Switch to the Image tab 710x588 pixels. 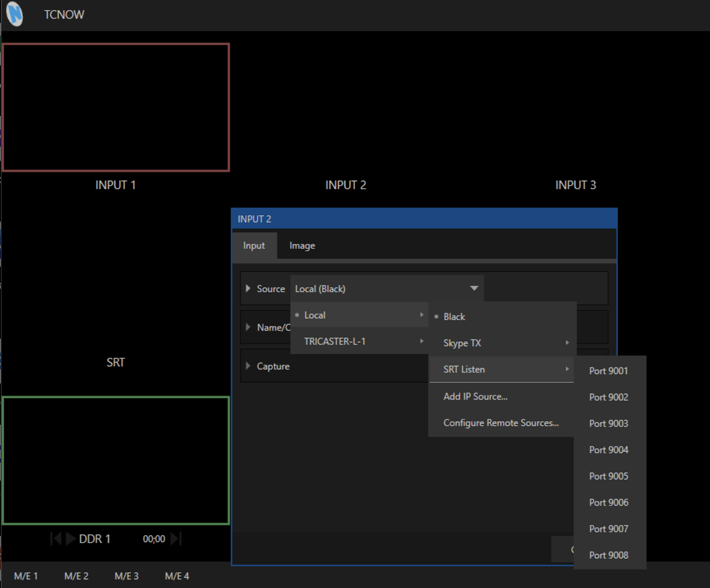point(302,245)
